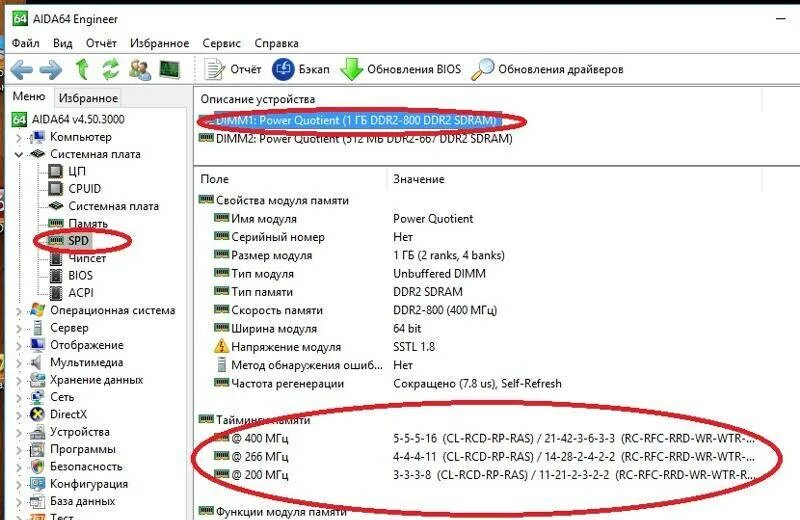The image size is (800, 520).
Task: Go back with the blue left arrow
Action: coord(21,69)
